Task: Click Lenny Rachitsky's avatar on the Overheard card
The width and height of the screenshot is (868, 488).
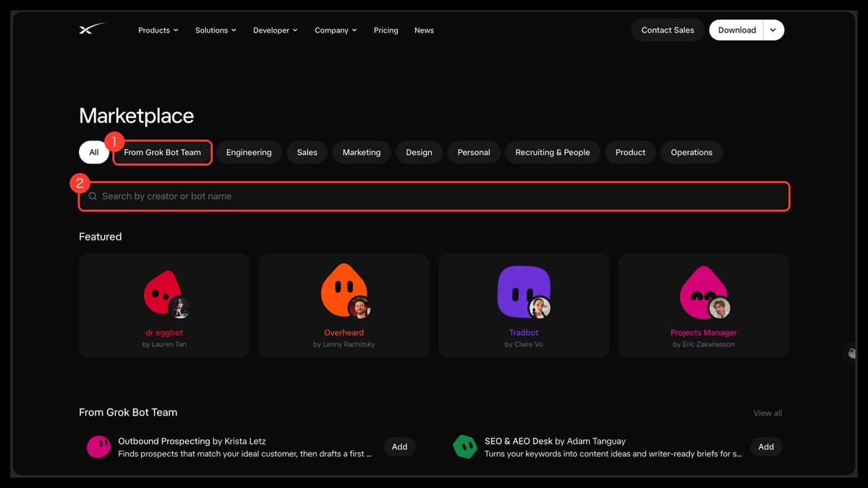Action: click(x=359, y=308)
